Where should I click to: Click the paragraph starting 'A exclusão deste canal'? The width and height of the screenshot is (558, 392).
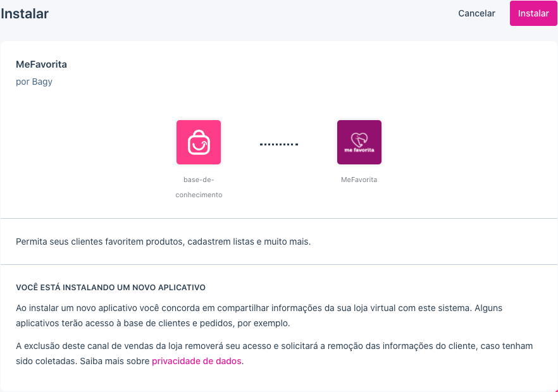point(275,353)
